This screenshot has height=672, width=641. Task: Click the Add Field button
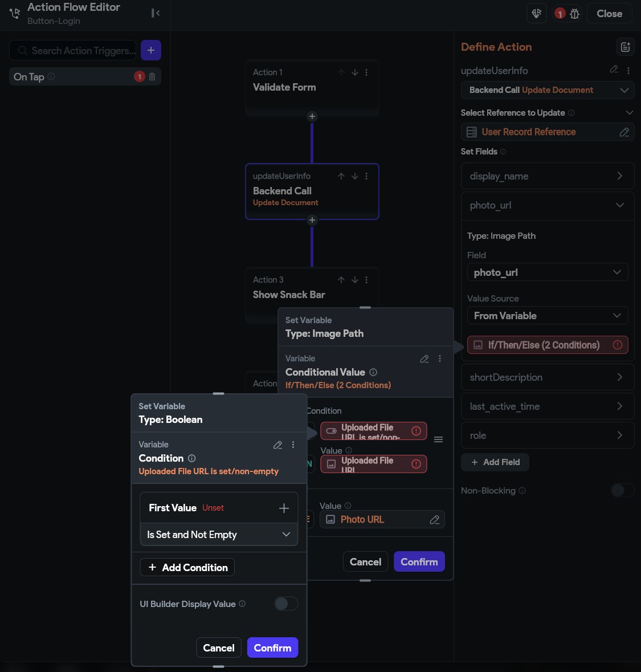tap(495, 462)
